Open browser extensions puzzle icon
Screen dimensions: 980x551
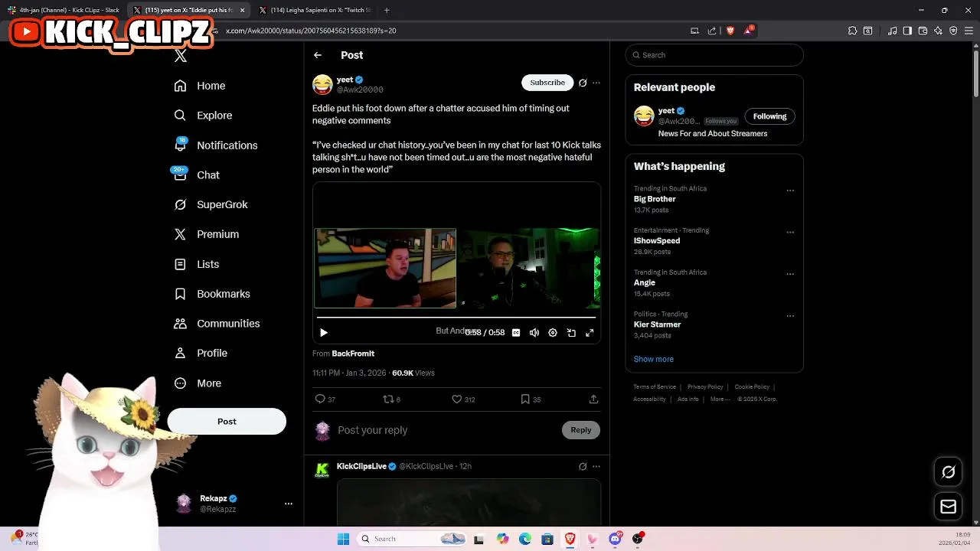point(852,31)
